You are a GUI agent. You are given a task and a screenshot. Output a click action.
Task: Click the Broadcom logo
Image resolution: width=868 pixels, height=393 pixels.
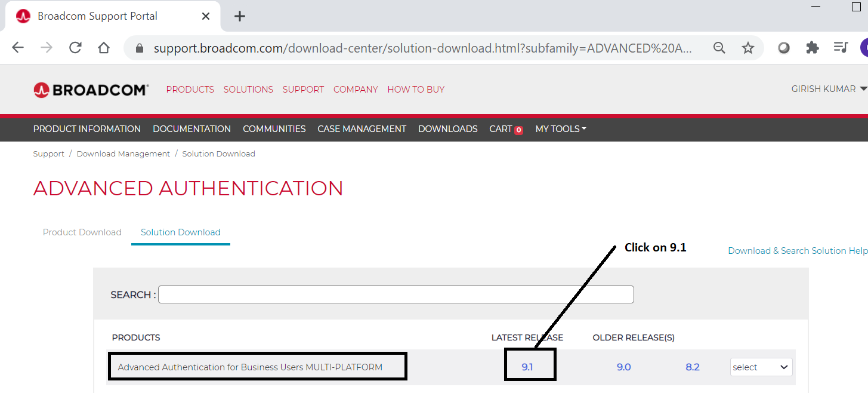coord(91,90)
